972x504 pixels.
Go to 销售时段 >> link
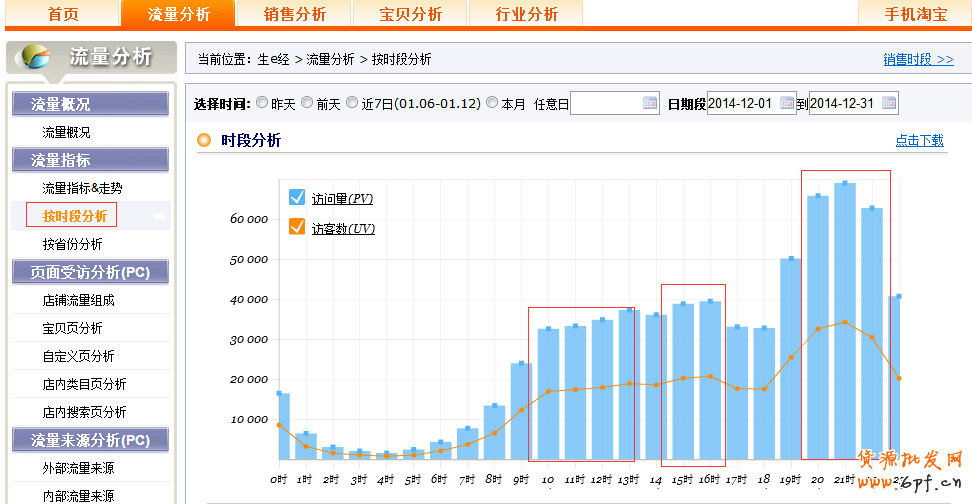point(918,59)
